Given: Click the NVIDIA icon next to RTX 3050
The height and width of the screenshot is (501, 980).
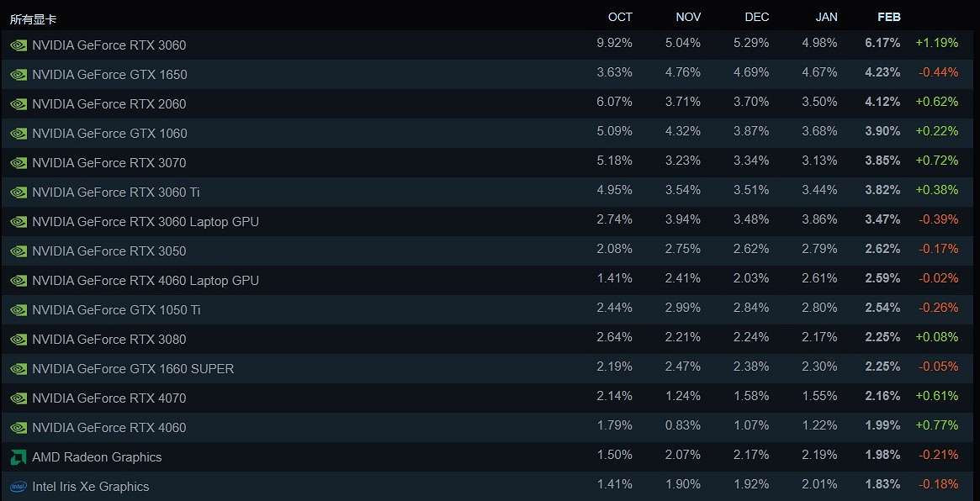Looking at the screenshot, I should click(x=18, y=251).
